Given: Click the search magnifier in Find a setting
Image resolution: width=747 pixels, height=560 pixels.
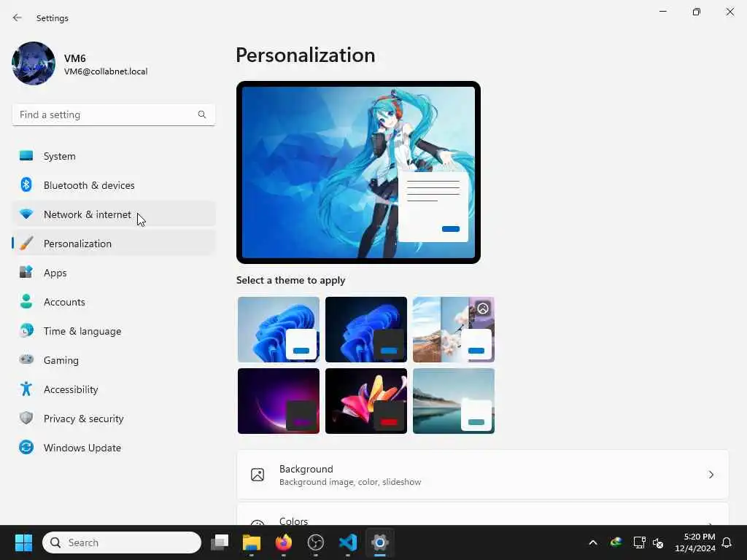Looking at the screenshot, I should (202, 114).
